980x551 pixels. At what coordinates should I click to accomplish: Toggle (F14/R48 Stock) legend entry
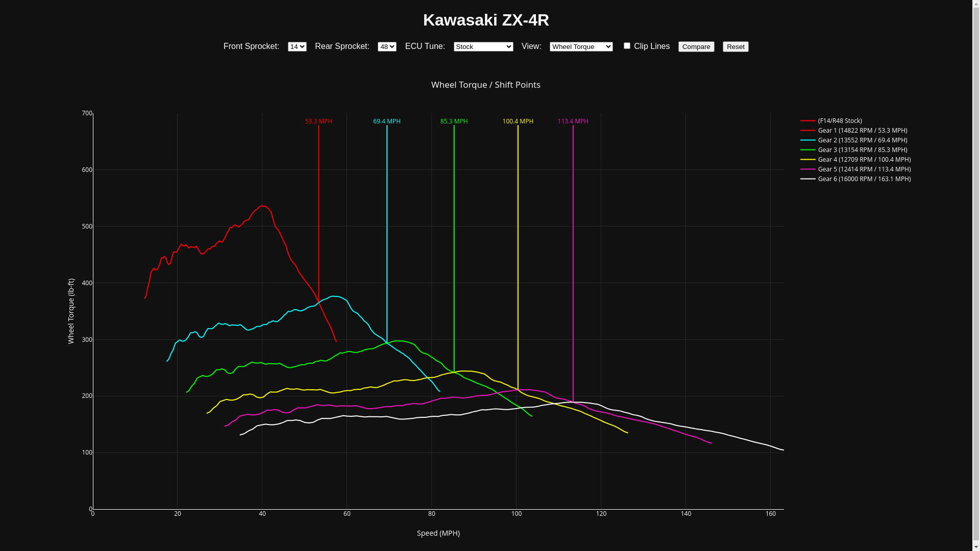[840, 121]
